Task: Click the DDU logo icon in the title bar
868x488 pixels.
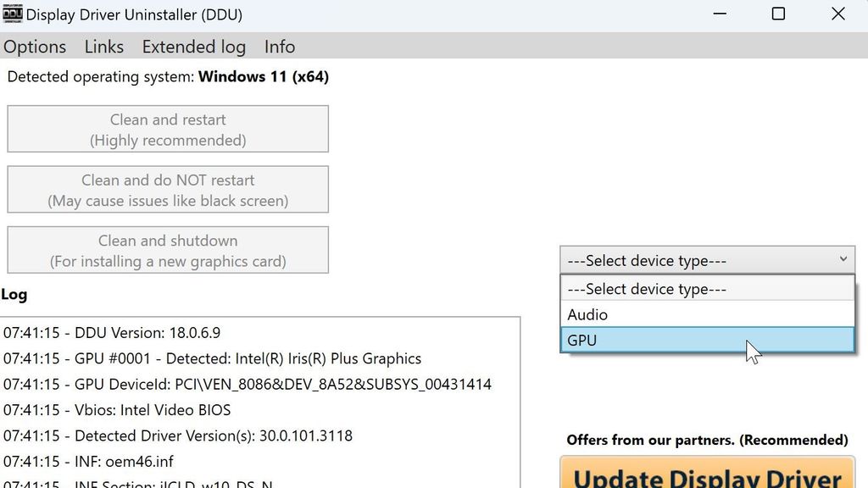Action: point(13,14)
